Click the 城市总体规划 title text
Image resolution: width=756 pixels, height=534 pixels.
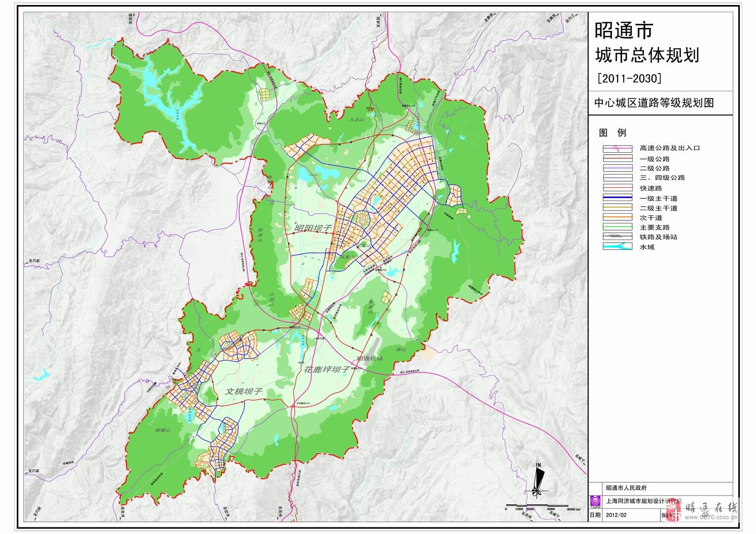click(x=647, y=55)
